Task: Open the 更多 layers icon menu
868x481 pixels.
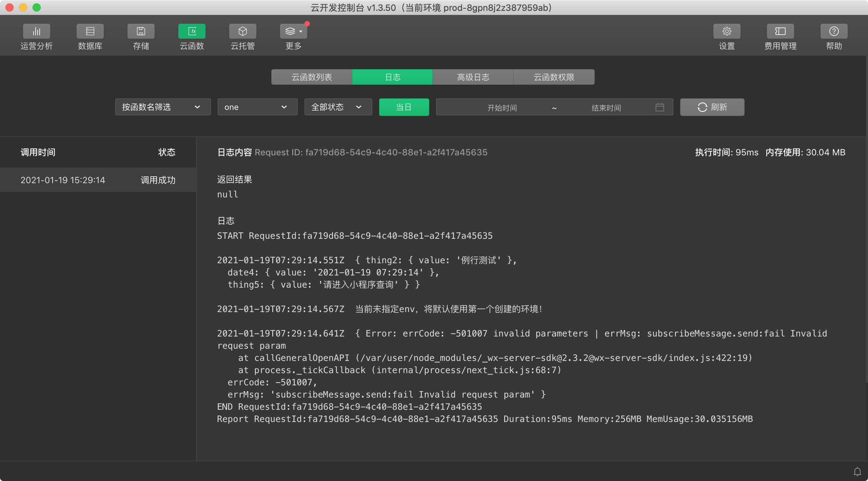Action: pyautogui.click(x=293, y=32)
